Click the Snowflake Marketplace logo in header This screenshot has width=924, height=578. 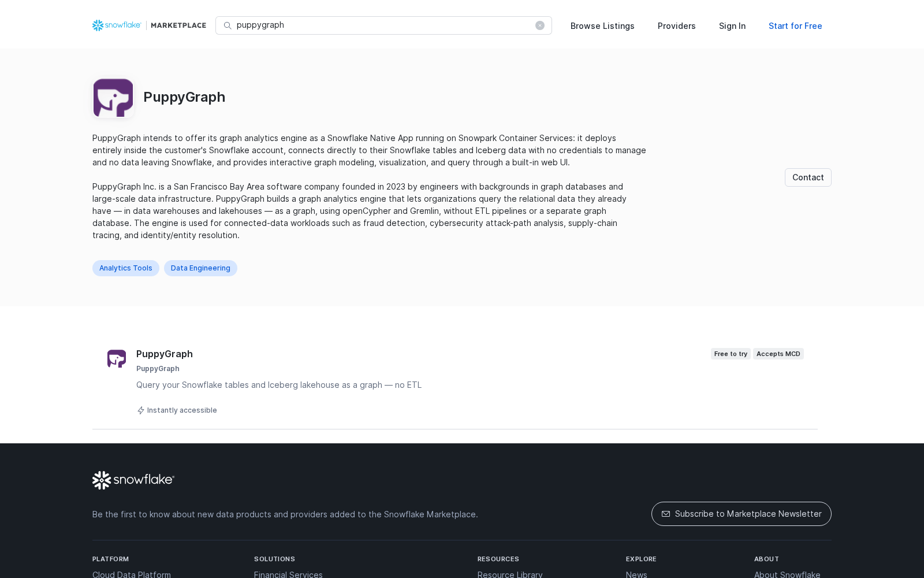coord(149,25)
